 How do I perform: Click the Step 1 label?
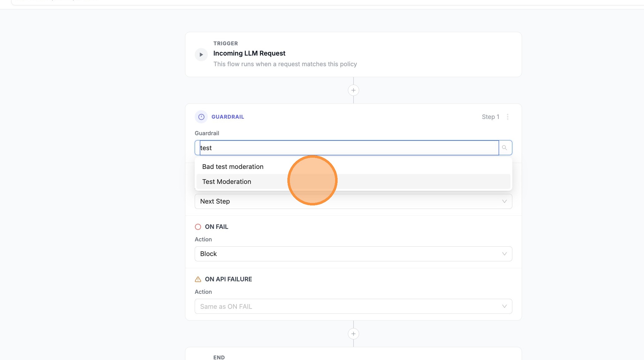490,117
